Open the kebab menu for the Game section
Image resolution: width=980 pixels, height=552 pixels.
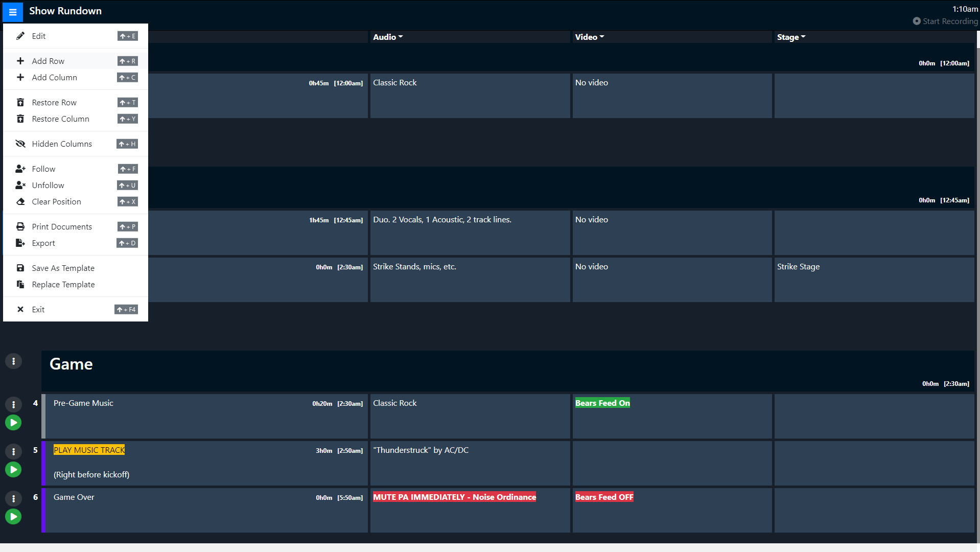13,361
